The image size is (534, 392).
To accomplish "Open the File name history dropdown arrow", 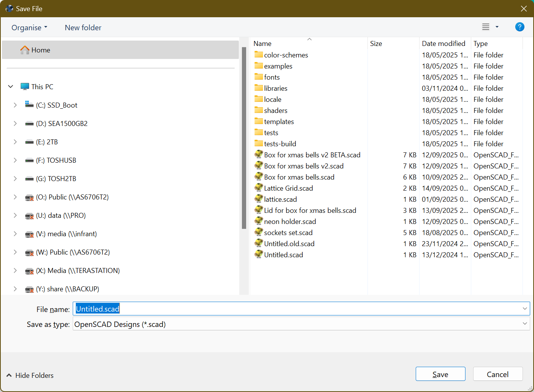I will (x=525, y=309).
